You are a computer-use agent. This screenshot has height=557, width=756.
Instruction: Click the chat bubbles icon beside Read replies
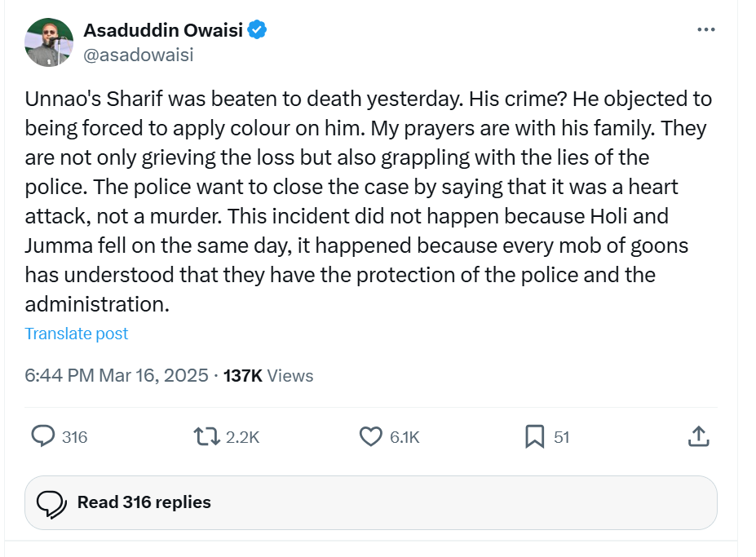coord(52,503)
